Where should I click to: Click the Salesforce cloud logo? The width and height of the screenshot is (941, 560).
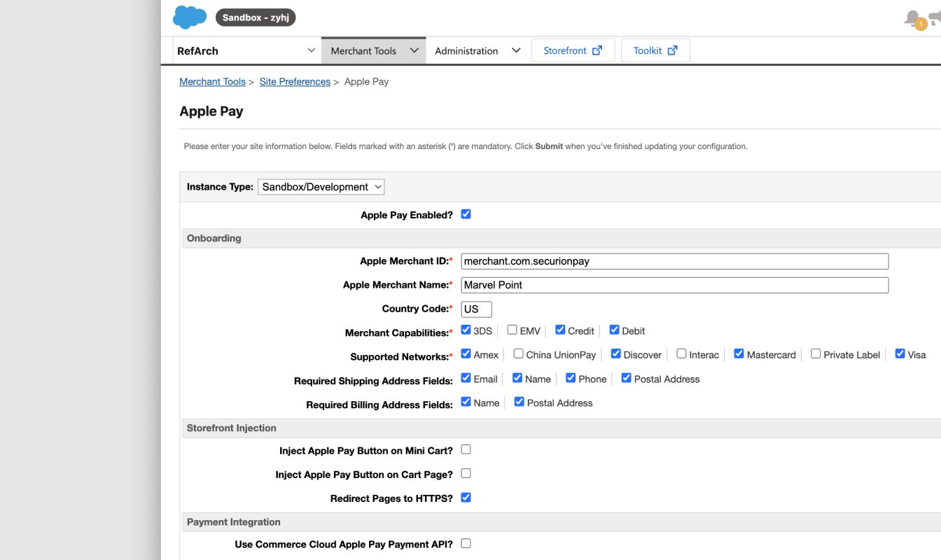coord(190,17)
